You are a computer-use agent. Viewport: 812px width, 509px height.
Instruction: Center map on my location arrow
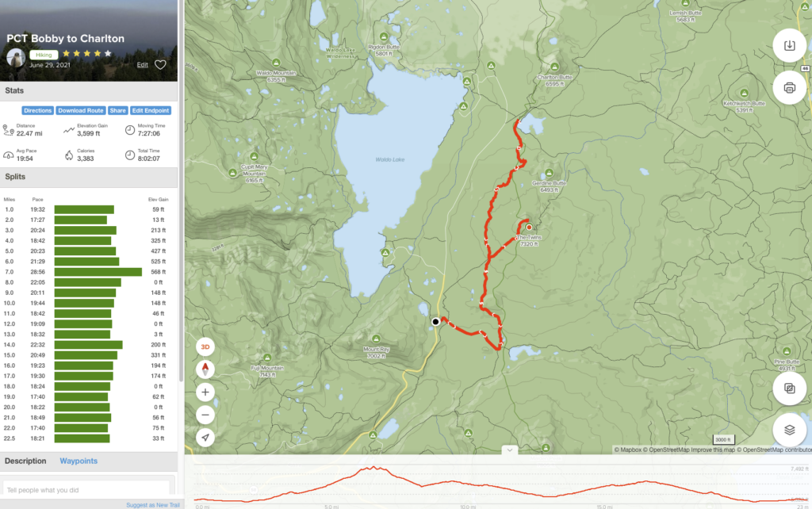(x=205, y=438)
